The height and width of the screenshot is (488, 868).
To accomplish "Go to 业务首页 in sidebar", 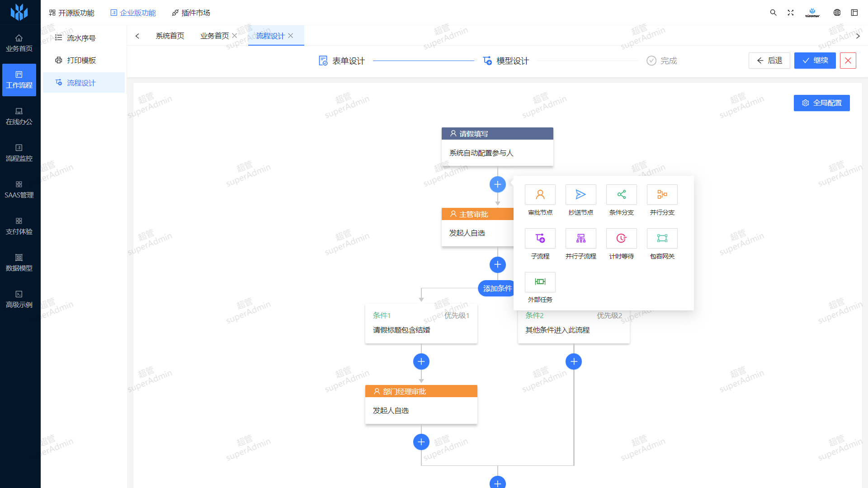I will click(19, 43).
